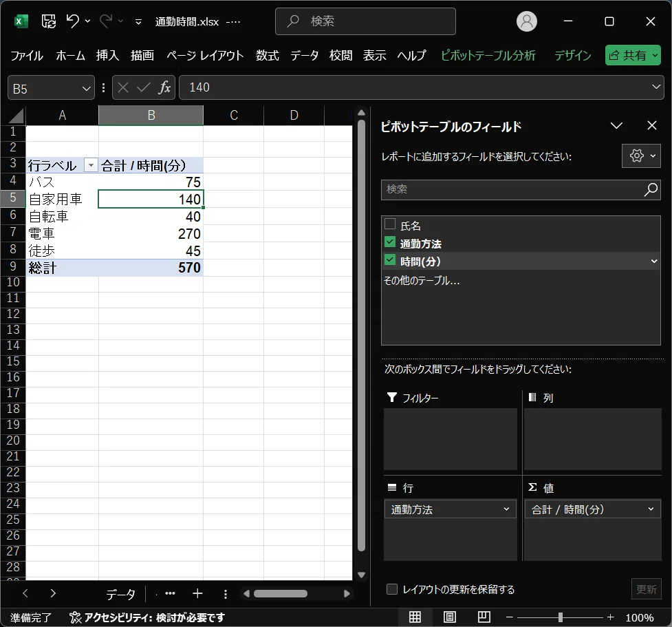Expand the formula bar with its chevron
Image resolution: width=672 pixels, height=627 pixels.
[x=655, y=87]
